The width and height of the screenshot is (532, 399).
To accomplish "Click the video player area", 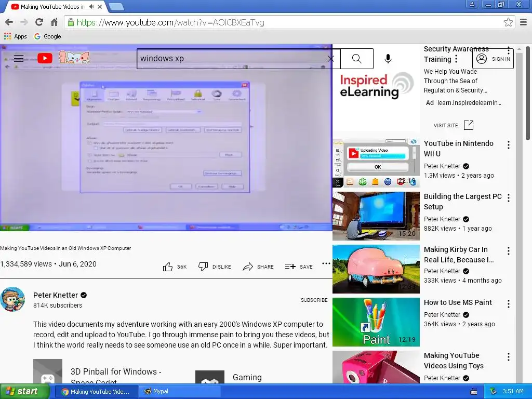I will (166, 137).
